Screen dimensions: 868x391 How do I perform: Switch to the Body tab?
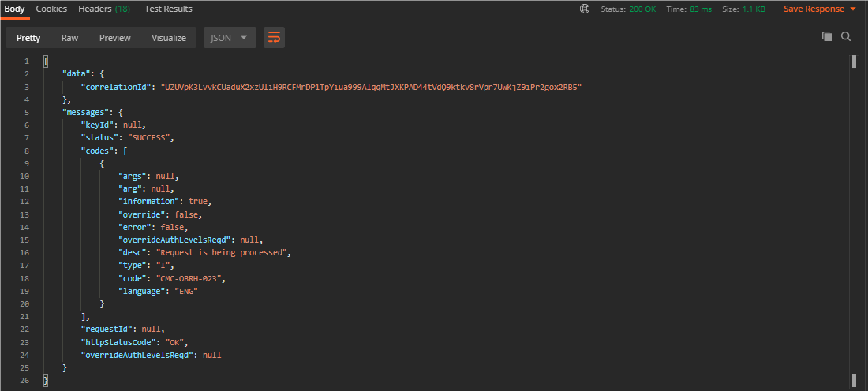(14, 9)
